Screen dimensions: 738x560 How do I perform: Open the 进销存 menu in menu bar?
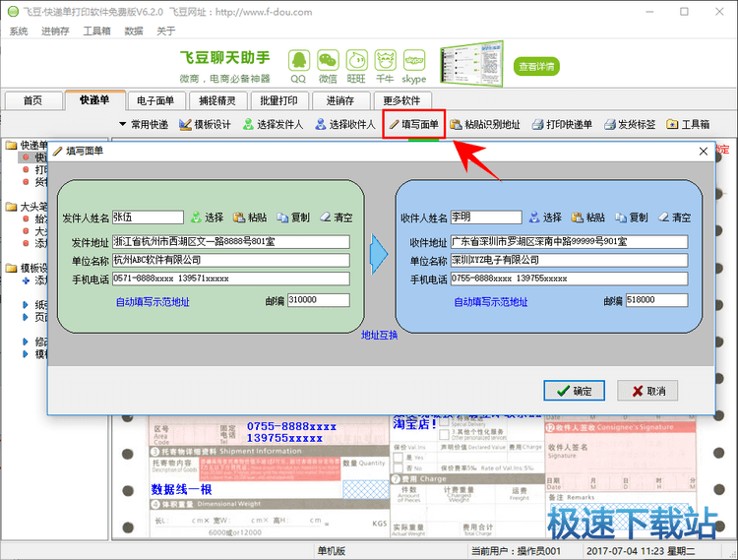(55, 31)
